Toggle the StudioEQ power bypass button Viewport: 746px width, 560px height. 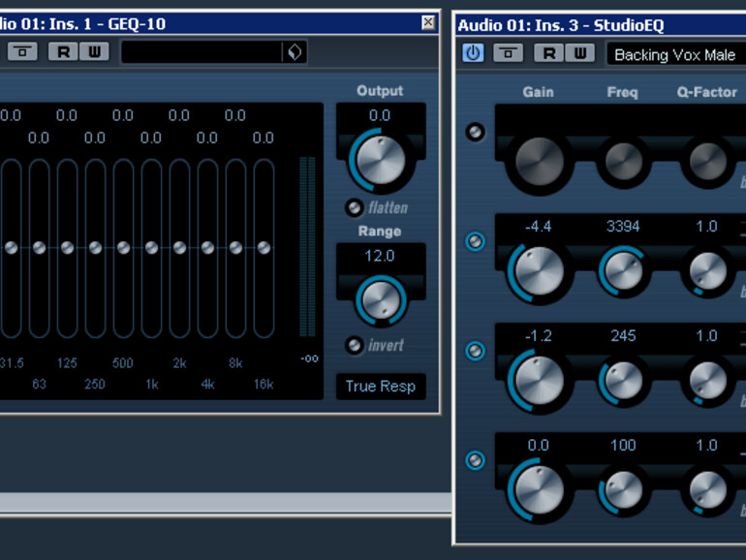click(473, 53)
